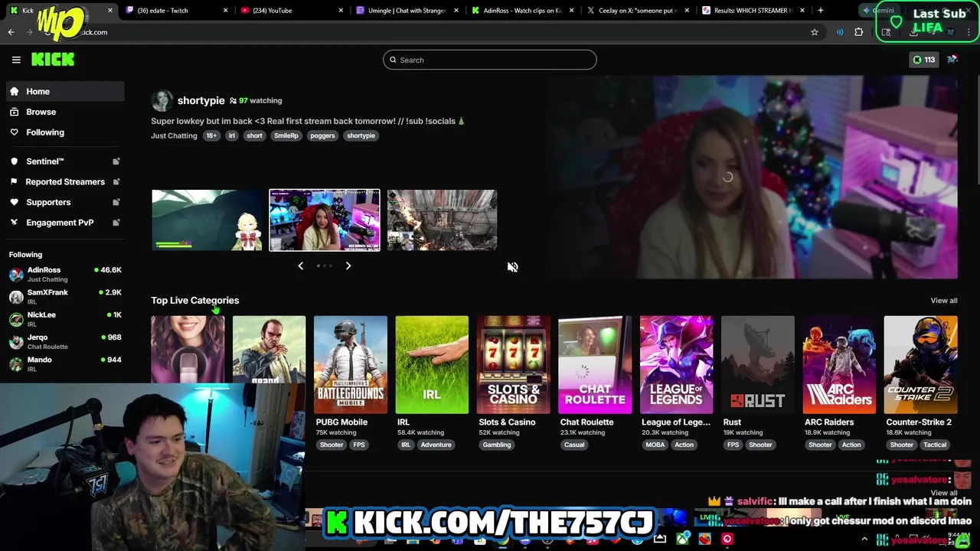Image resolution: width=980 pixels, height=551 pixels.
Task: Open the Just Chatting category link
Action: (x=174, y=135)
